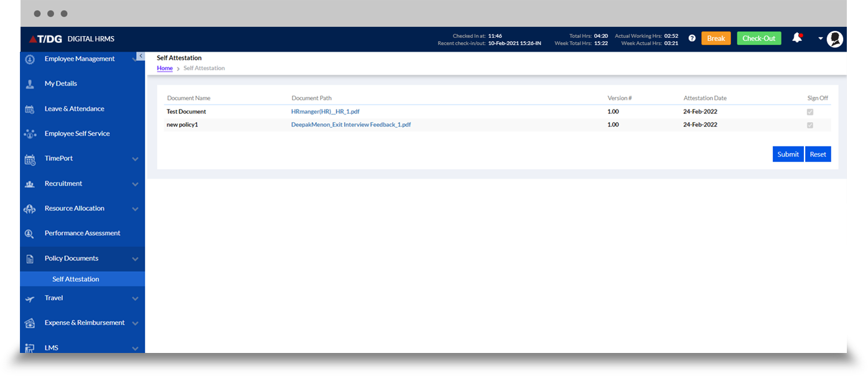This screenshot has width=868, height=376.
Task: Click the help question mark icon
Action: pyautogui.click(x=692, y=38)
